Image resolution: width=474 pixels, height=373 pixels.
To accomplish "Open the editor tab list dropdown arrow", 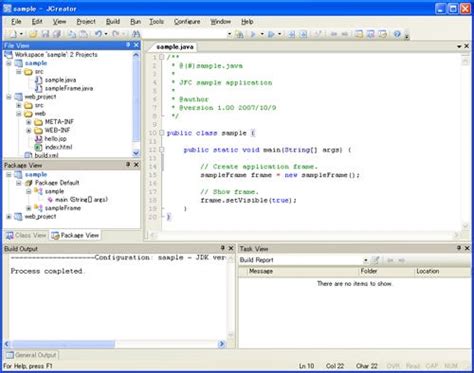I will 459,47.
